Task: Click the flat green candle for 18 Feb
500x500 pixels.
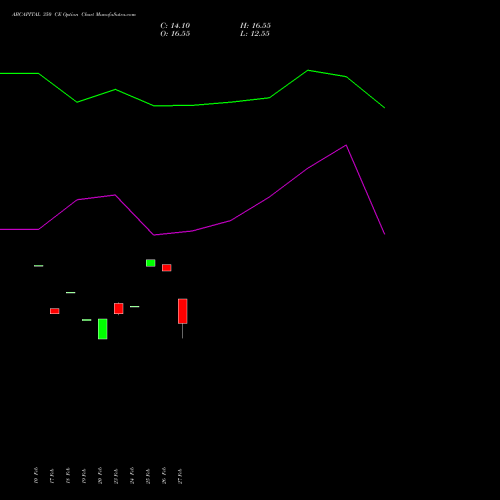Action: (x=71, y=292)
